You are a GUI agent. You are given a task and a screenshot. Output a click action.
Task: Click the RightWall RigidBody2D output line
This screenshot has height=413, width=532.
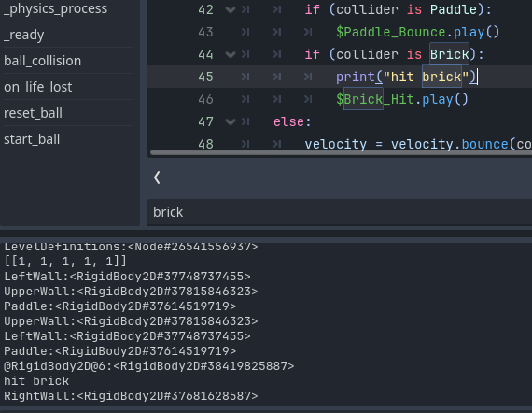pos(131,396)
